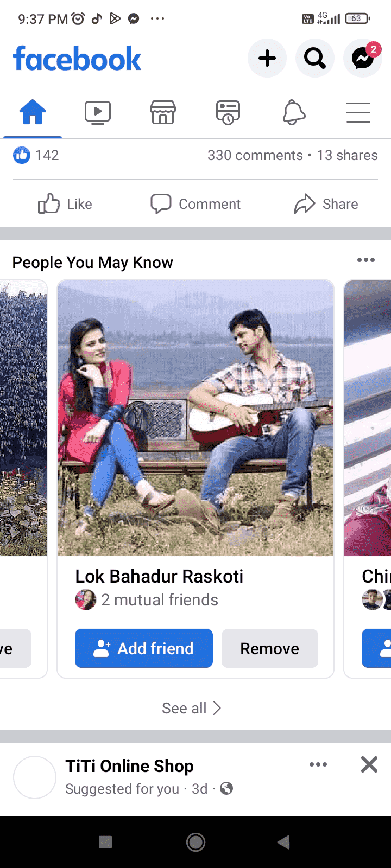The image size is (391, 868).
Task: Go to the Home feed tab
Action: coord(33,113)
